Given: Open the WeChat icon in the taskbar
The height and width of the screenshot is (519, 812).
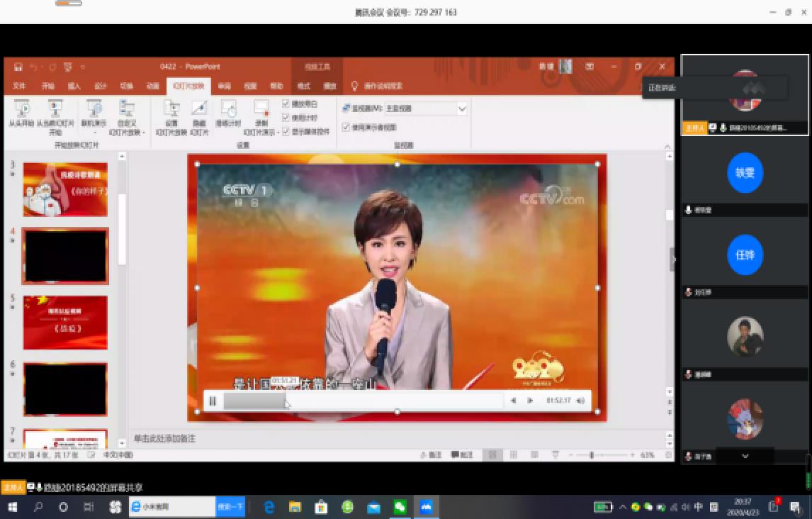Looking at the screenshot, I should [400, 507].
